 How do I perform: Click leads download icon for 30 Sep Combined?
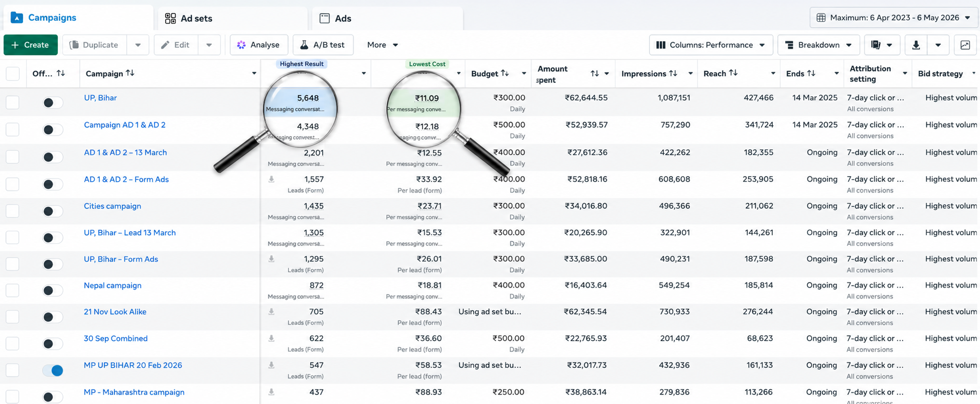271,338
